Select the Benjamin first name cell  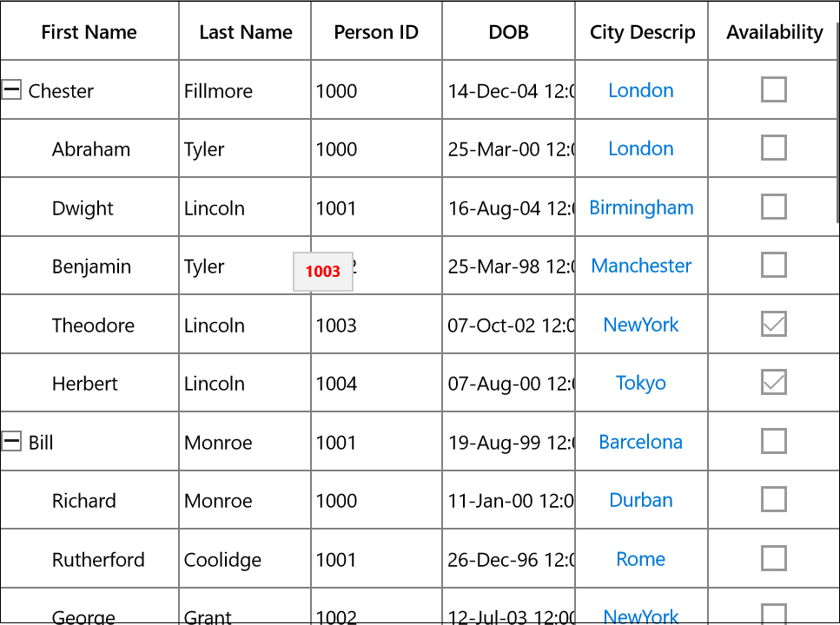pyautogui.click(x=89, y=266)
